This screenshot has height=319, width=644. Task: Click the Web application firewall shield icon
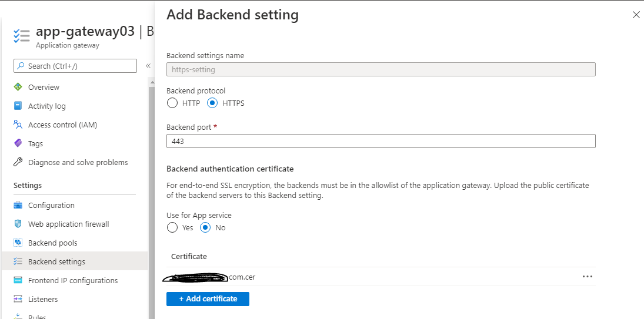point(18,224)
